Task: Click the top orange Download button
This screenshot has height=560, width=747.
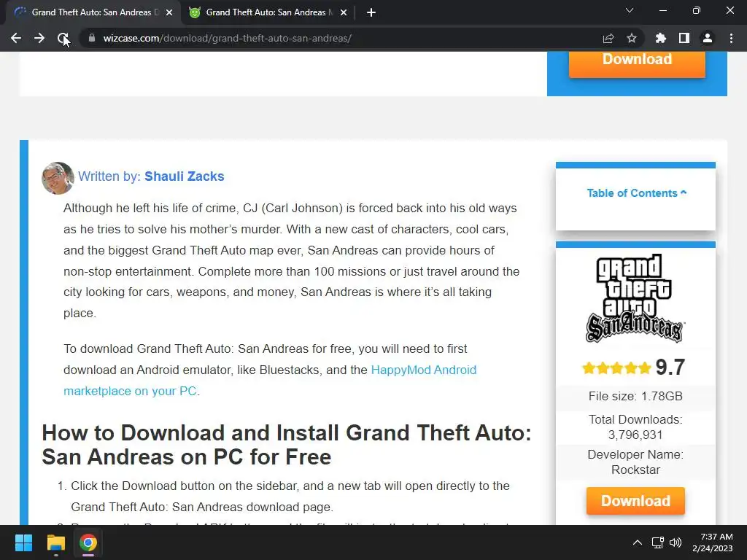Action: pyautogui.click(x=637, y=64)
